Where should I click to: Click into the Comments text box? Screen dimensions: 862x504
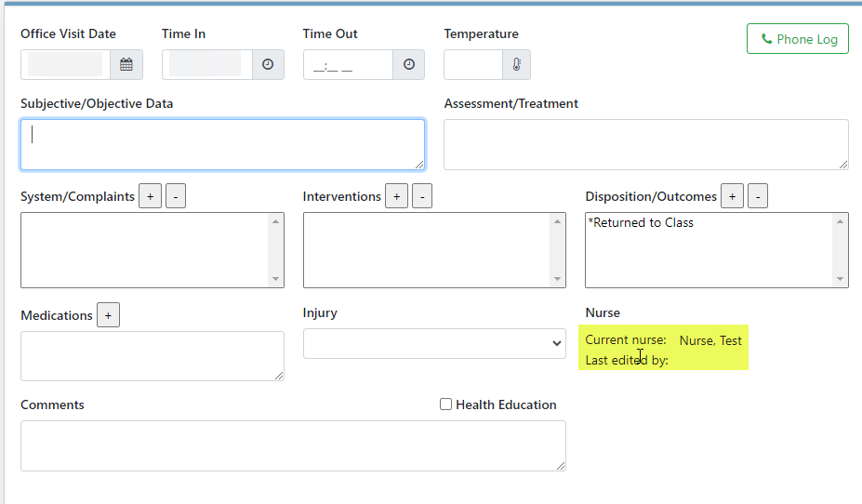293,445
